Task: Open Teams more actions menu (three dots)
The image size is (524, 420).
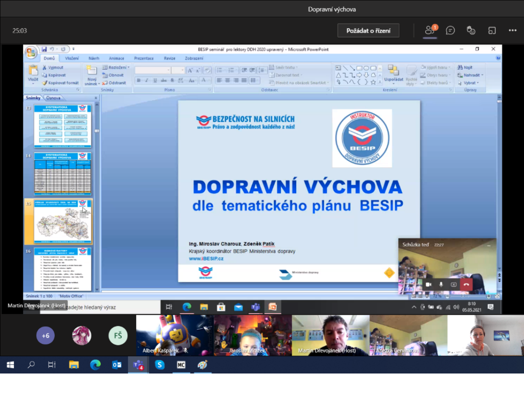Action: coord(513,30)
